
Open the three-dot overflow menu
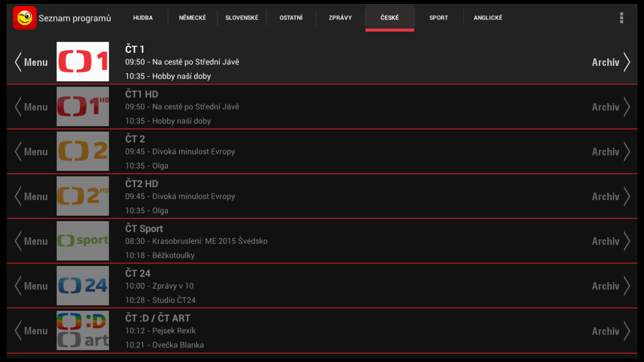click(x=621, y=18)
